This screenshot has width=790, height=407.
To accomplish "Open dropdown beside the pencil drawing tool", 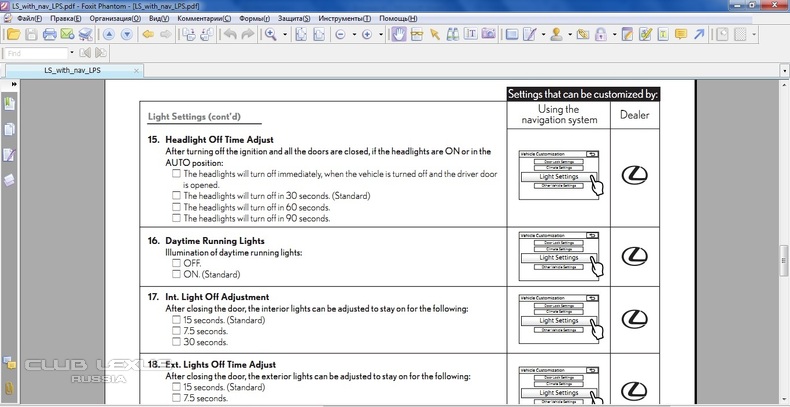I will tap(543, 35).
